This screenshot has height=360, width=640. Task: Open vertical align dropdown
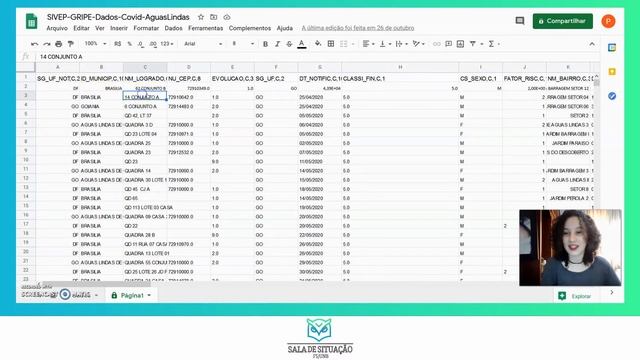point(385,44)
